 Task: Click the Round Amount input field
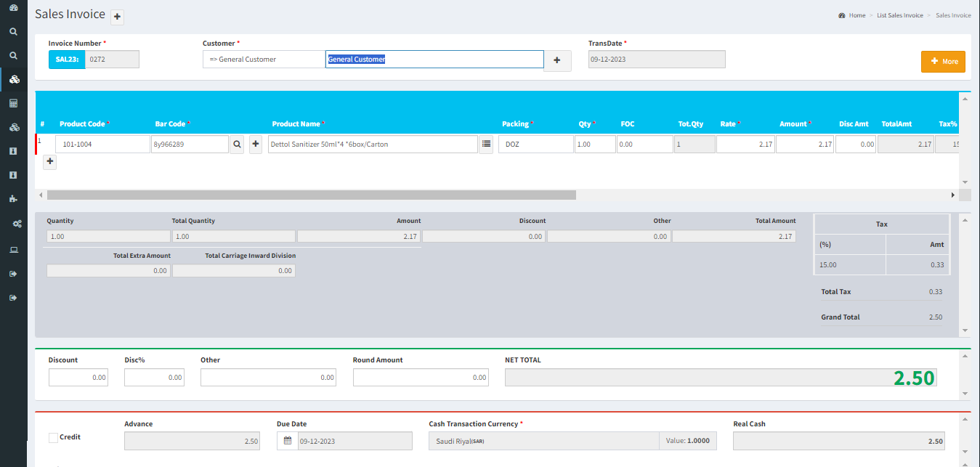coord(421,377)
